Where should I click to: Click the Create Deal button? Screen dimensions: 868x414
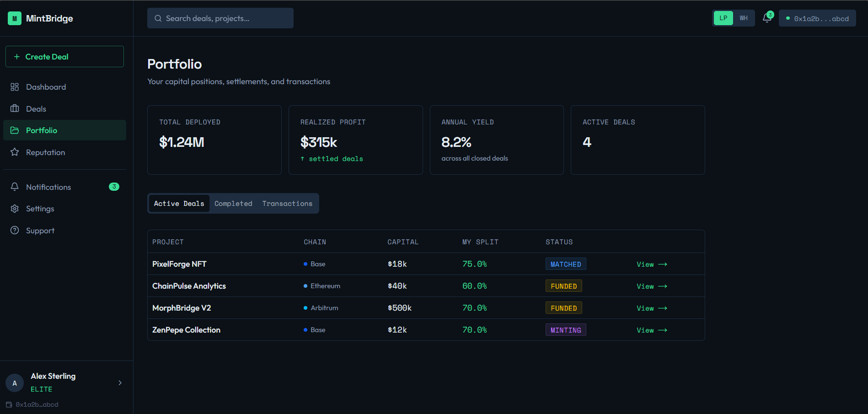(x=64, y=56)
